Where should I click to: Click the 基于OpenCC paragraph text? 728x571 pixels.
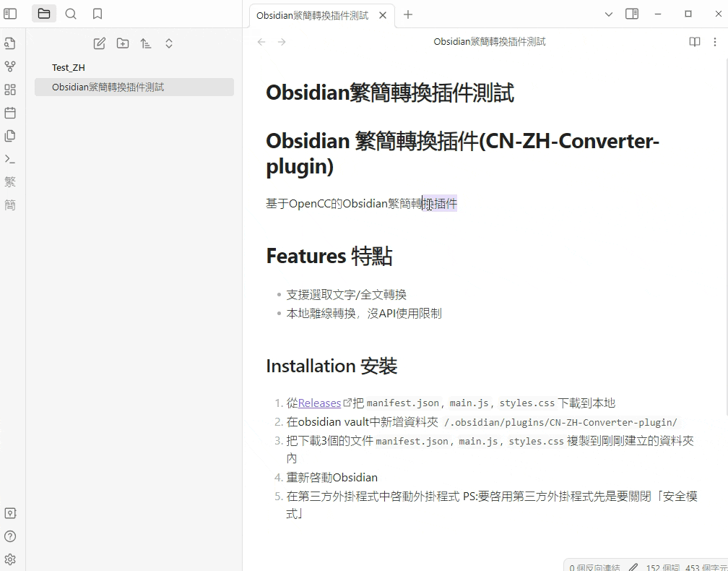[361, 204]
